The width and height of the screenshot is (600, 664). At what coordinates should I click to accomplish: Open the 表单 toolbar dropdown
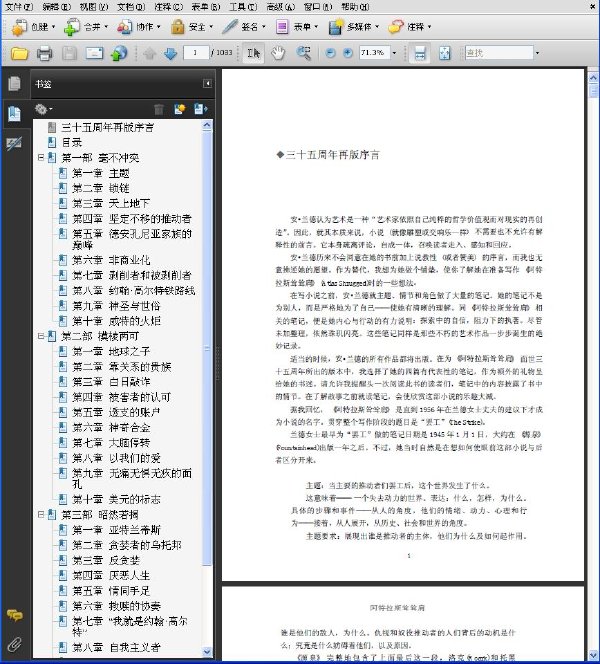click(296, 27)
